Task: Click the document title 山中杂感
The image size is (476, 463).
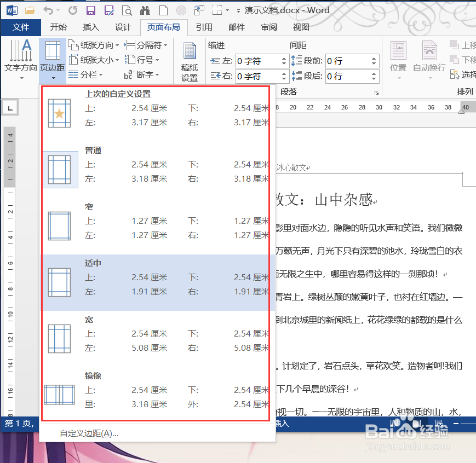Action: click(x=344, y=200)
